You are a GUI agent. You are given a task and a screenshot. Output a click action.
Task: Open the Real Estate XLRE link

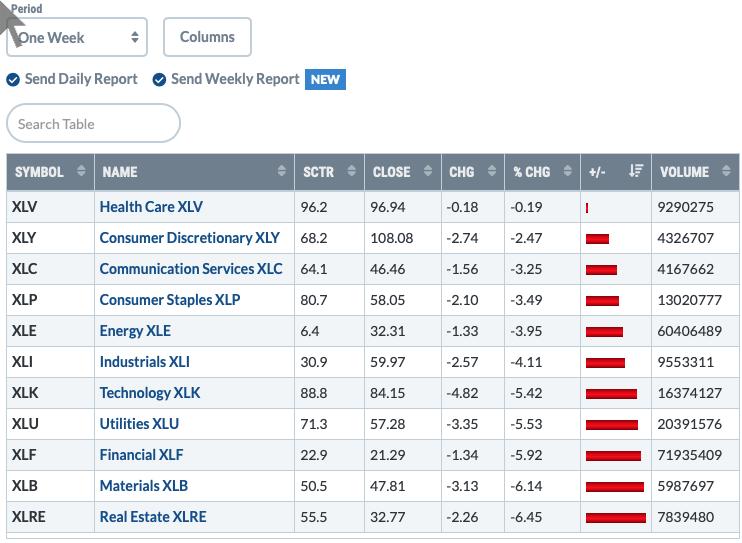153,516
